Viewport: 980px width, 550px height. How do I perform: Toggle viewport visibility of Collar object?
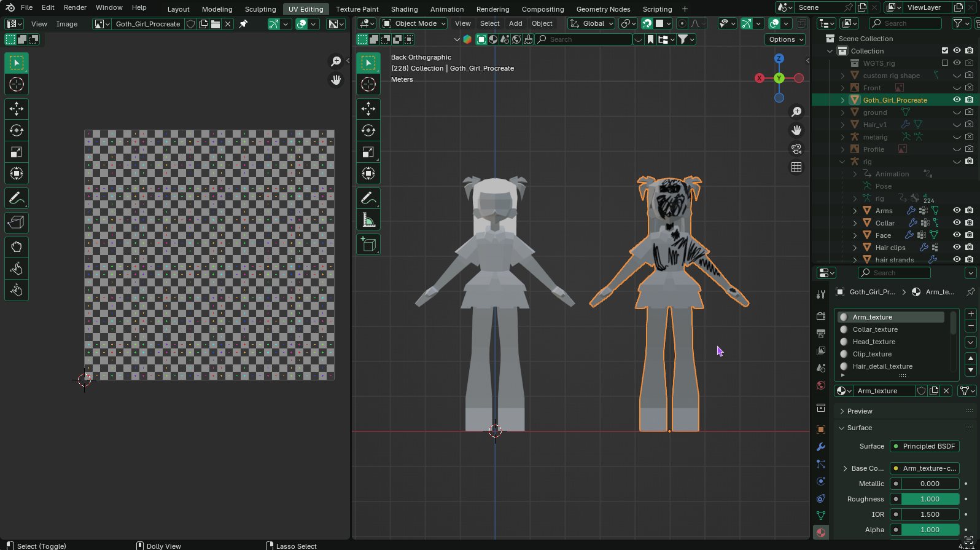(x=957, y=222)
